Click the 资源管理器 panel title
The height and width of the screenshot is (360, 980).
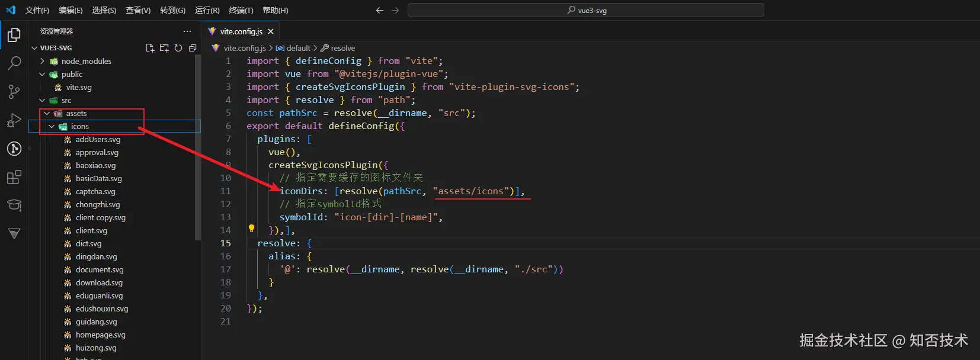(56, 31)
